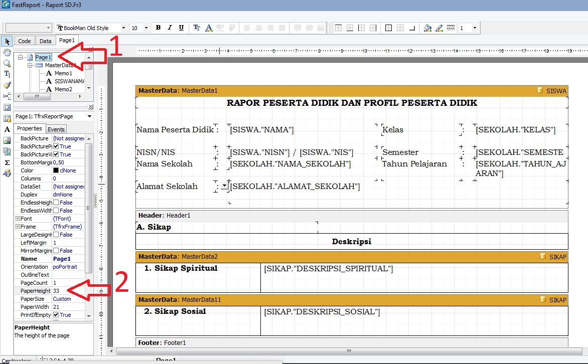
Task: Choose the Edit Text tool
Action: (7, 74)
